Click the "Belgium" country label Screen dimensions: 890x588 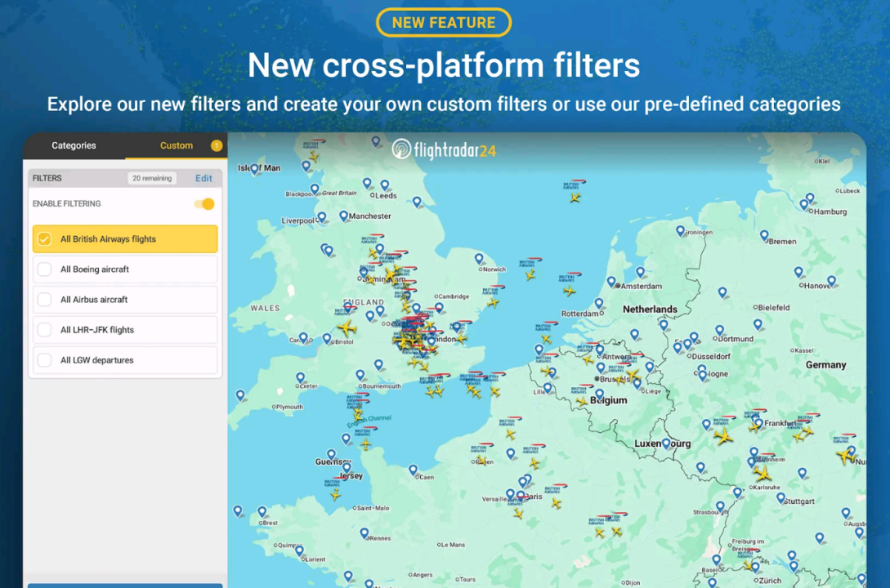609,400
